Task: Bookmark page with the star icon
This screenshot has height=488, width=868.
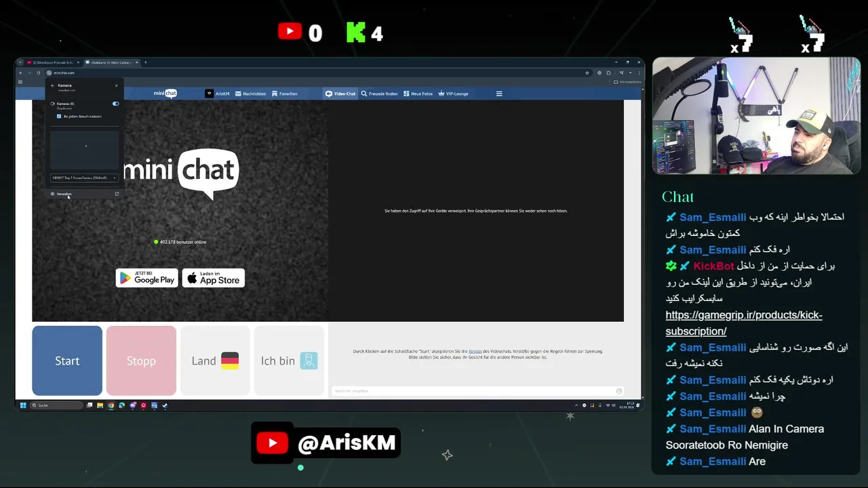Action: tap(587, 73)
